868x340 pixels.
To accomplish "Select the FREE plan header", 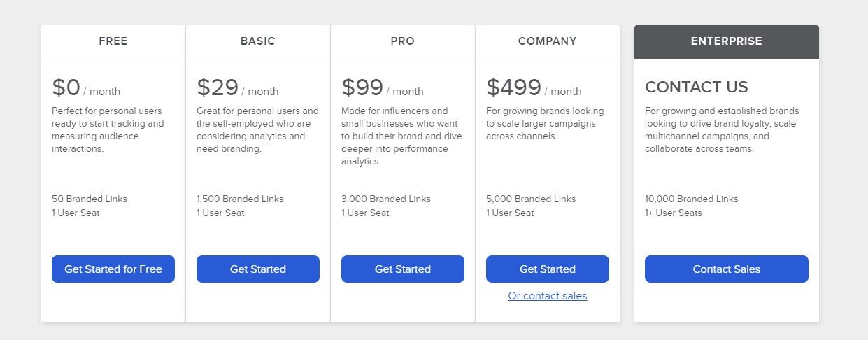I will [x=113, y=41].
